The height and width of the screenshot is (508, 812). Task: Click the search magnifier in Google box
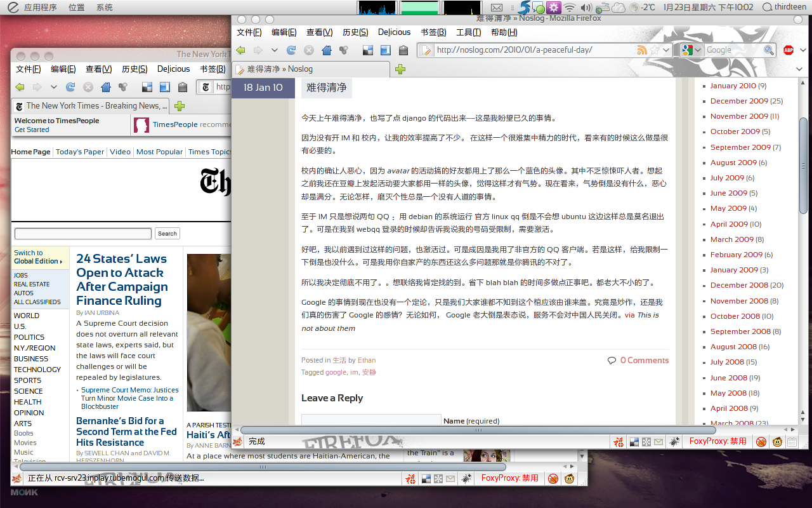[x=768, y=50]
